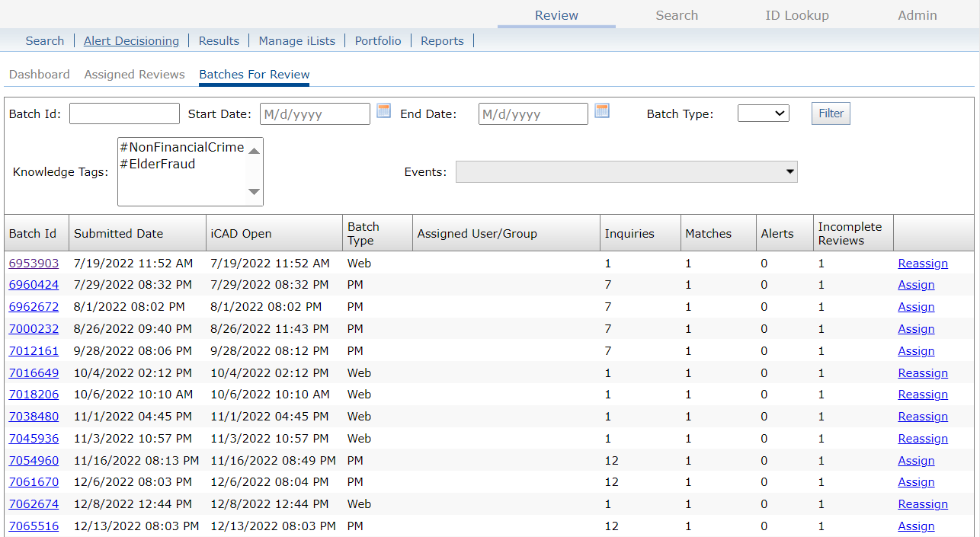
Task: Open the Admin section
Action: [917, 15]
